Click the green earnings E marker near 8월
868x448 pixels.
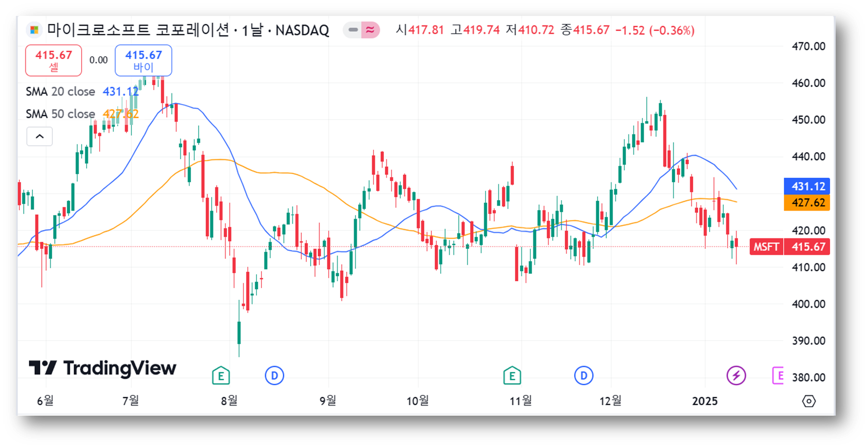[221, 376]
